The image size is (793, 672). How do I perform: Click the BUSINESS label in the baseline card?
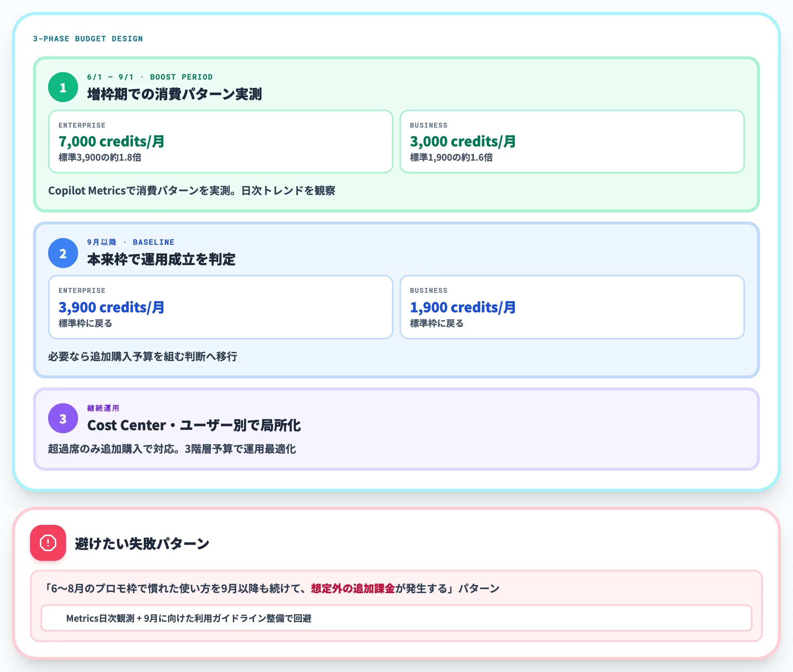(x=429, y=291)
